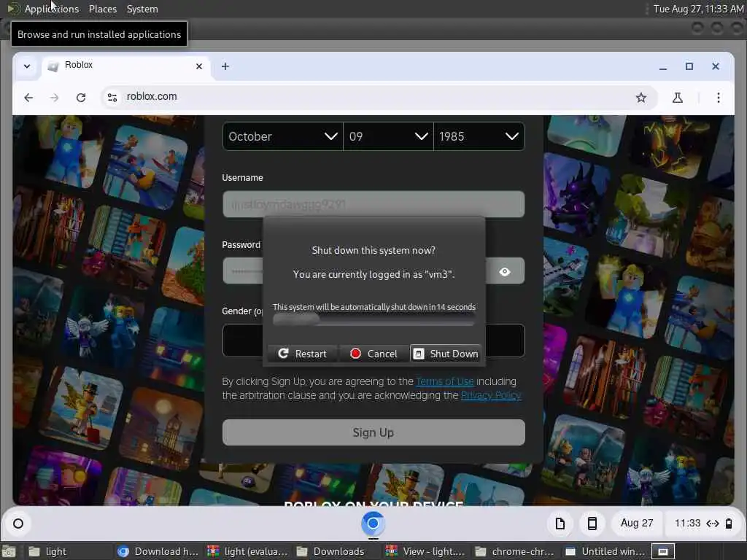The height and width of the screenshot is (560, 747).
Task: Click the clock in top panel
Action: 698,9
